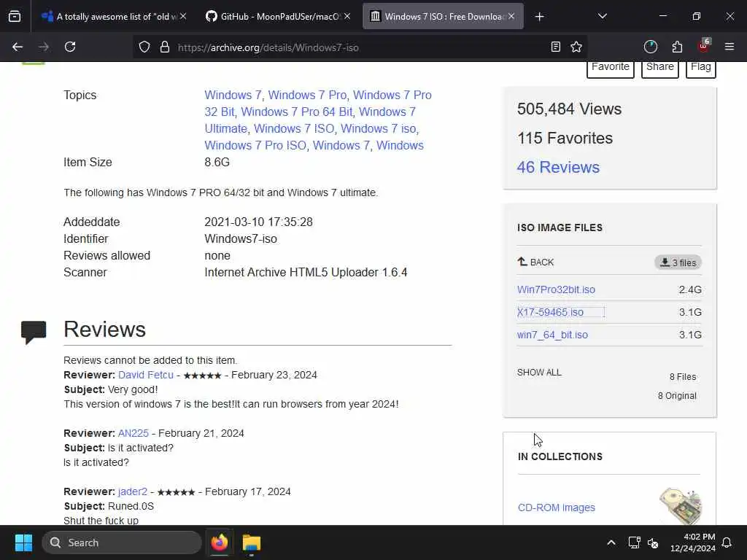The height and width of the screenshot is (560, 747).
Task: Select identifier value Windows7-iso
Action: coord(241,239)
